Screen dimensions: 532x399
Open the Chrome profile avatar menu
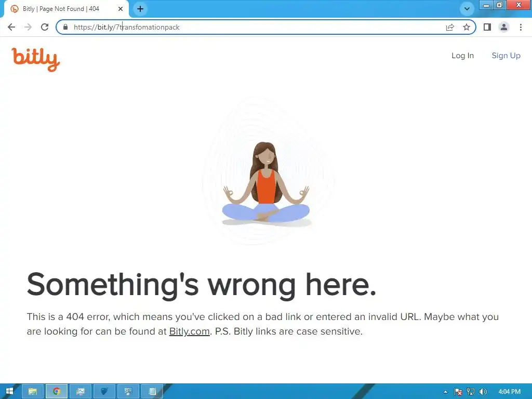tap(504, 27)
